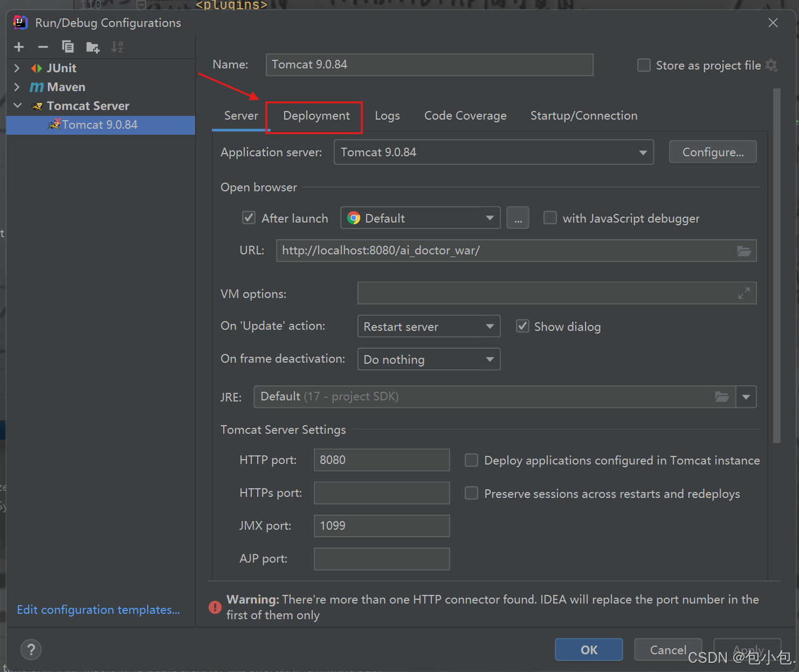Viewport: 799px width, 672px height.
Task: Click into the HTTP port field
Action: (x=382, y=460)
